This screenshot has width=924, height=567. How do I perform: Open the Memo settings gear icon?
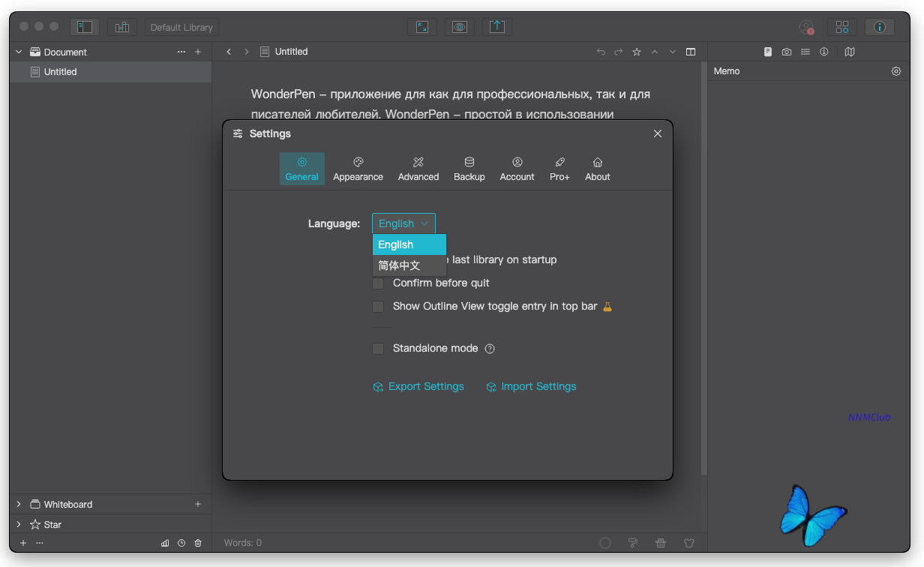[x=896, y=71]
